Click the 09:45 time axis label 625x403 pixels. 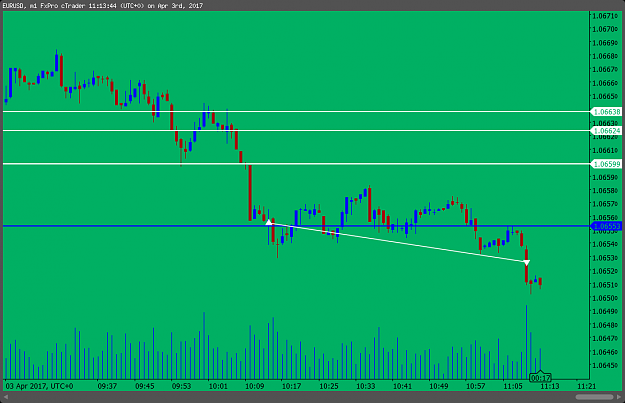point(144,386)
